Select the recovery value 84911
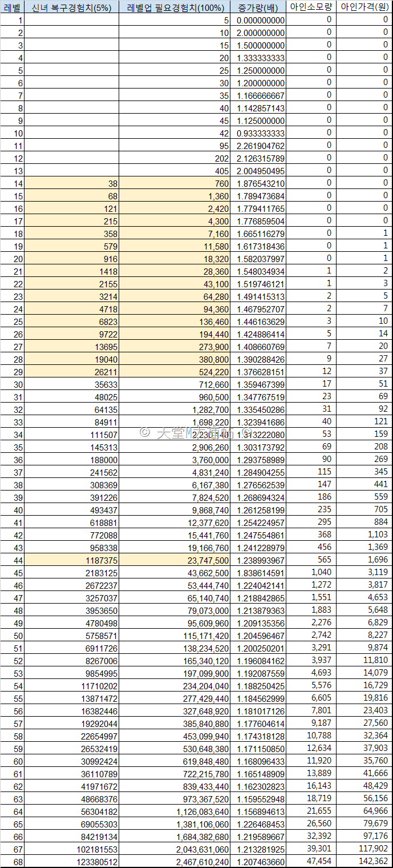Image resolution: width=393 pixels, height=868 pixels. [x=71, y=422]
